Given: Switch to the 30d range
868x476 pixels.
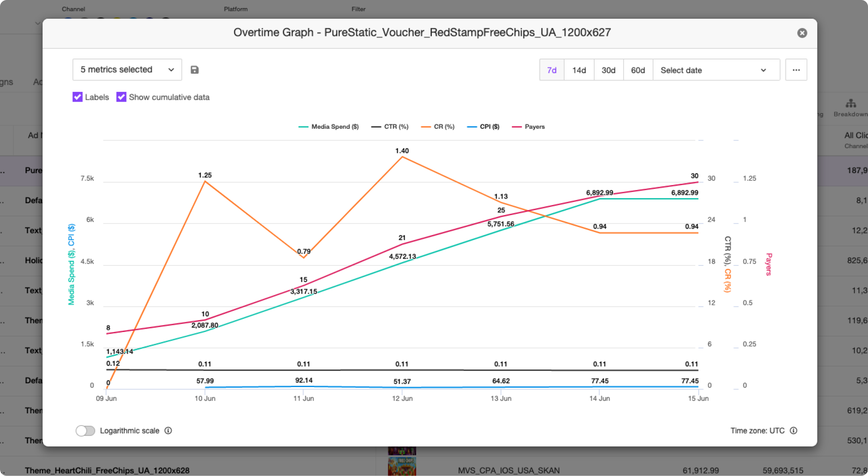Looking at the screenshot, I should click(608, 70).
